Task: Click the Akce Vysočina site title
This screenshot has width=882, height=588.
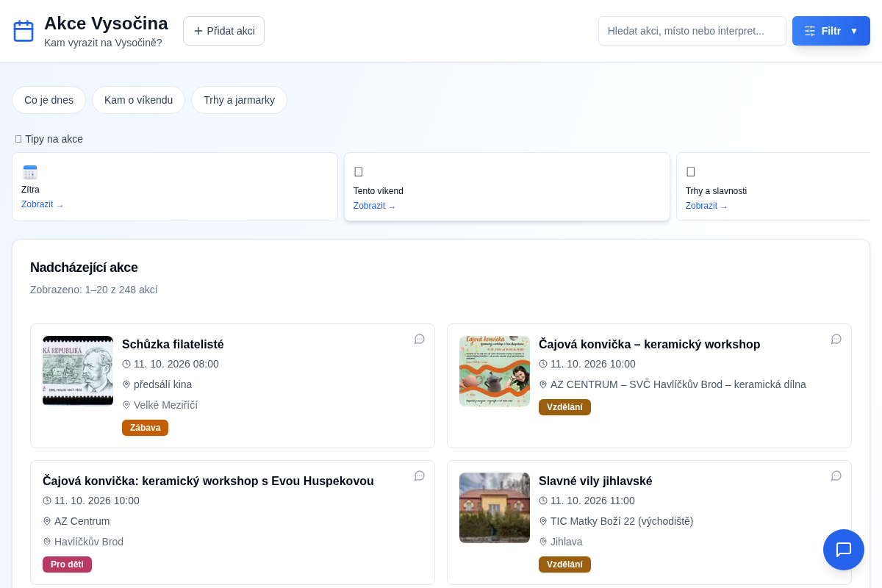Action: (x=106, y=24)
